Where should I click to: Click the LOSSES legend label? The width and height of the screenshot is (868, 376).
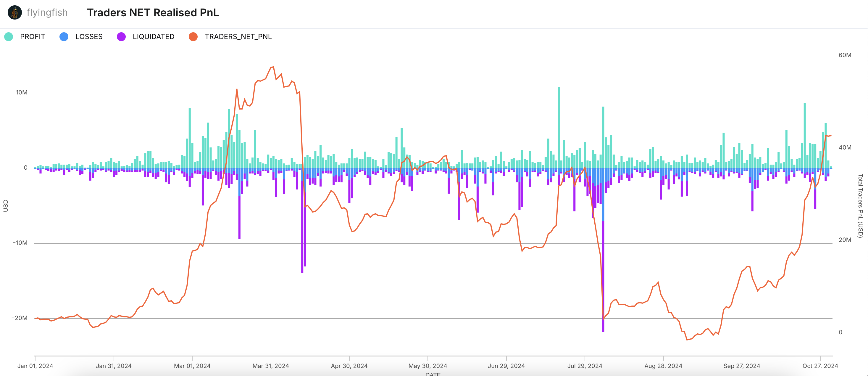(89, 37)
